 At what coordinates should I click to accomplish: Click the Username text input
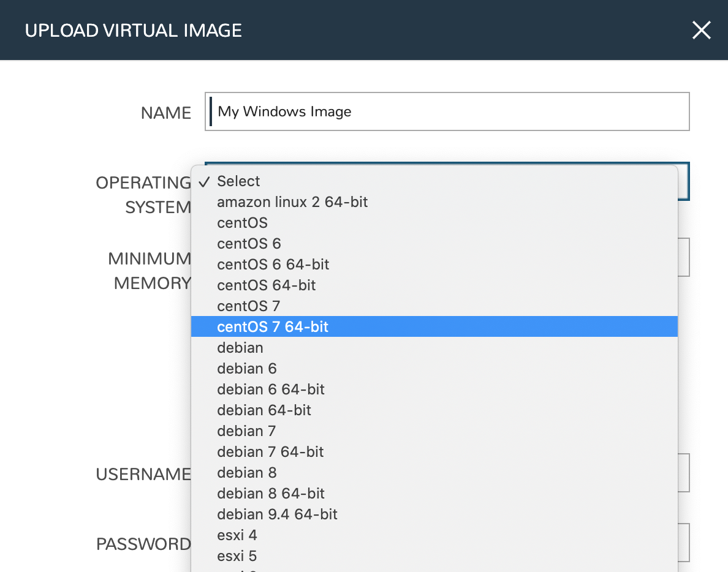click(x=683, y=472)
